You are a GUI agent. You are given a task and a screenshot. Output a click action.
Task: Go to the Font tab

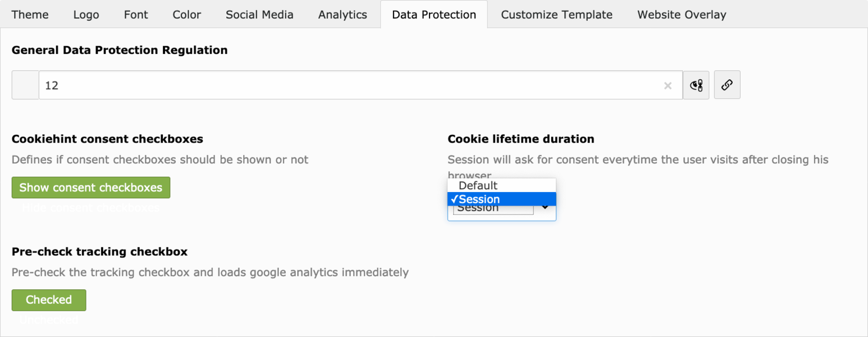coord(136,15)
